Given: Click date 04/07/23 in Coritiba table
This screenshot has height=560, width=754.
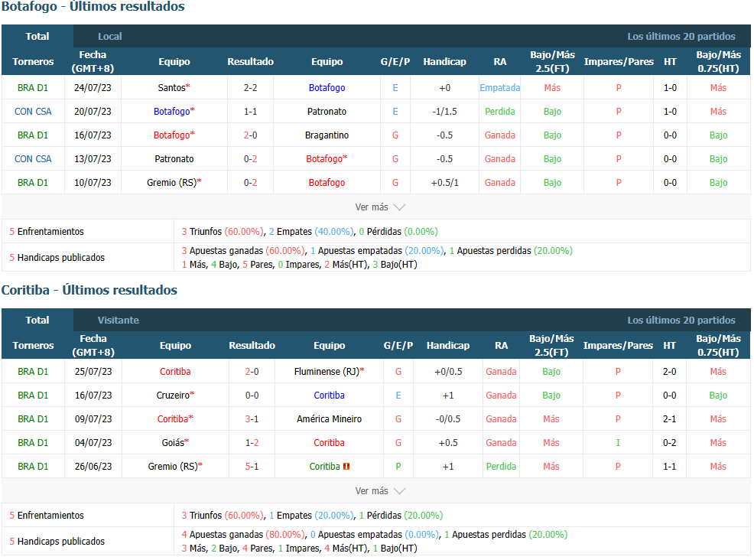Looking at the screenshot, I should [x=93, y=443].
